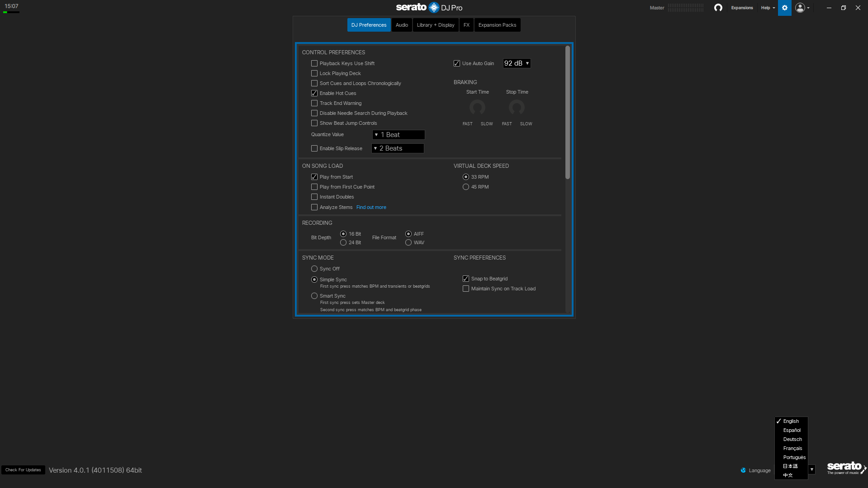
Task: Select the 33 RPM deck speed
Action: pos(466,177)
